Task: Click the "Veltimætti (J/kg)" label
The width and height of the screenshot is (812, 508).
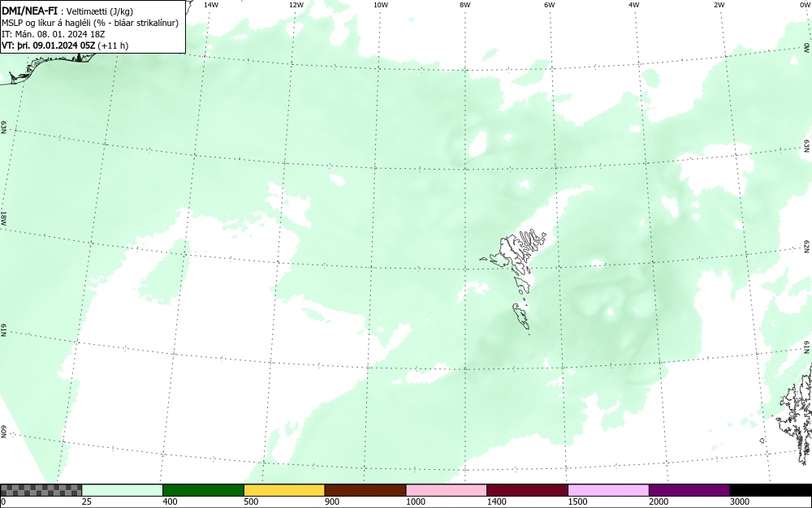Action: [100, 11]
